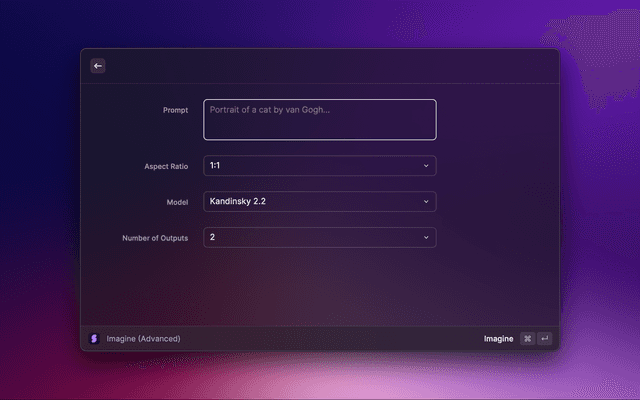Open the Aspect Ratio dropdown showing 1:1
Screen dimensions: 640x400
(319, 165)
